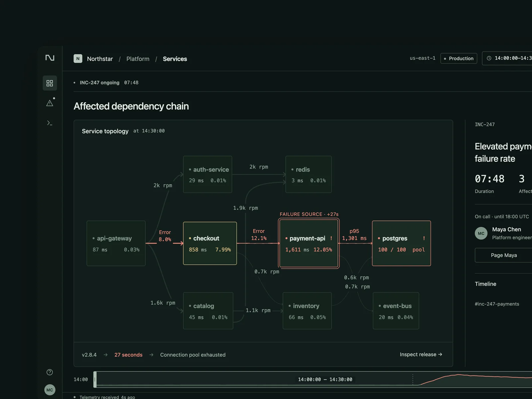Screen dimensions: 532x399
Task: Open the alerts warning triangle icon
Action: (x=50, y=103)
